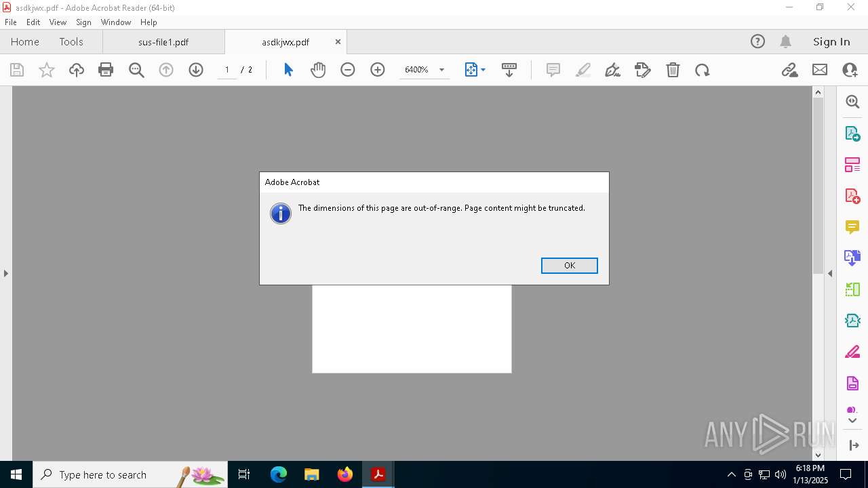Go to the Home tab
Screen dimensions: 868x488
pyautogui.click(x=25, y=41)
